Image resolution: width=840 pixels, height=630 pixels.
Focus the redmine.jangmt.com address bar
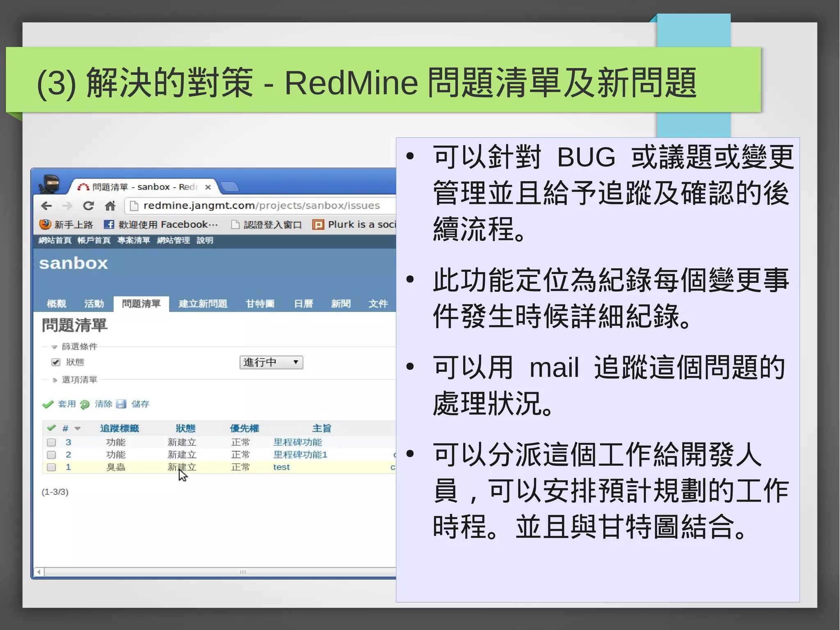tap(260, 206)
